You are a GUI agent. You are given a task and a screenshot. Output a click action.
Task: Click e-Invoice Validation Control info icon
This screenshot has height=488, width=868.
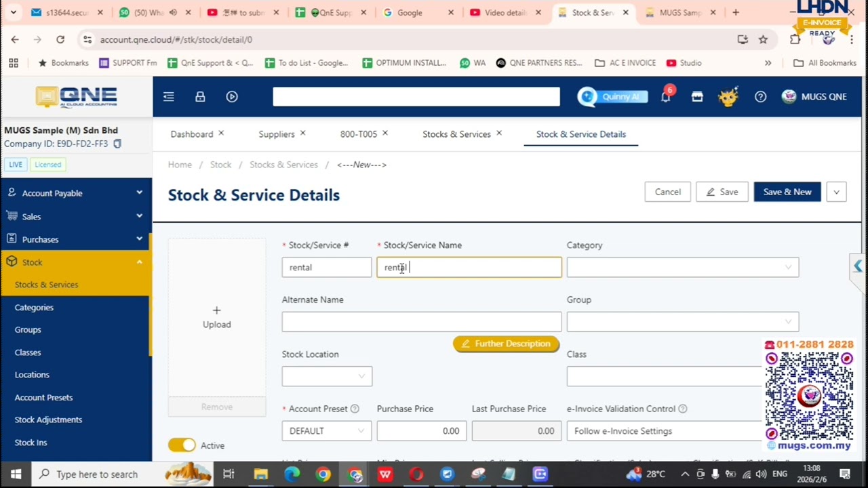(x=683, y=409)
